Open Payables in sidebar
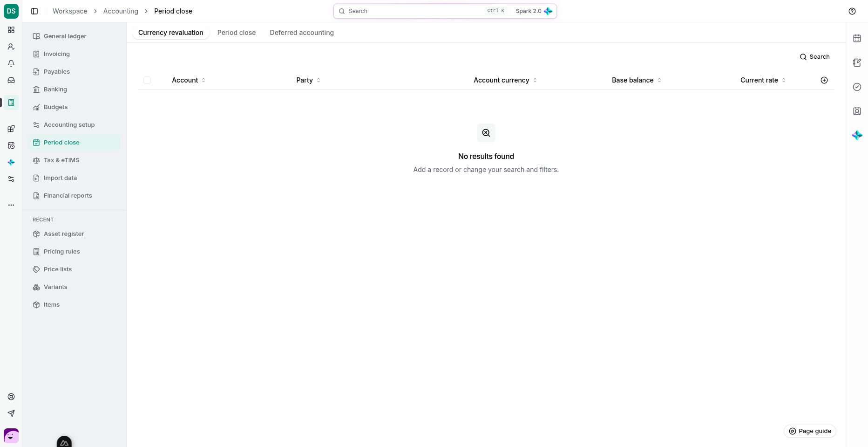 click(x=74, y=72)
